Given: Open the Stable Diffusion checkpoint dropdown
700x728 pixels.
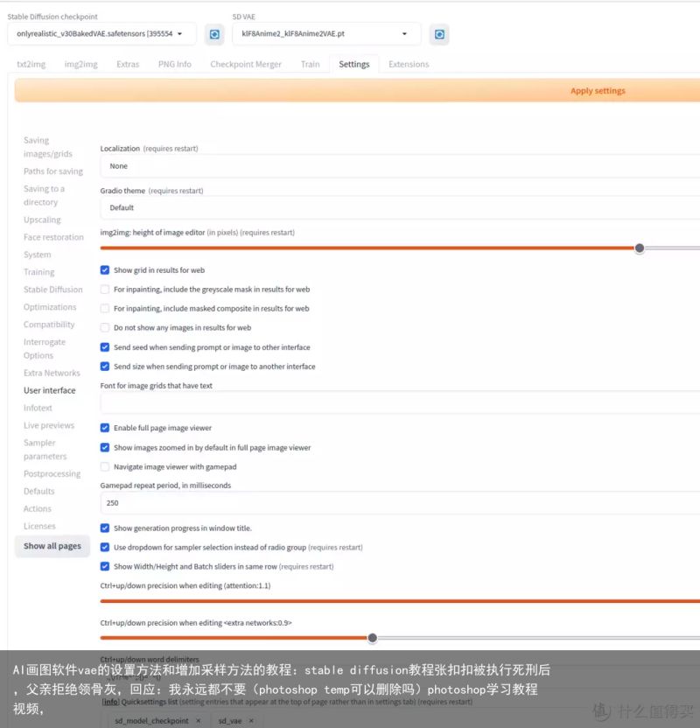Looking at the screenshot, I should pos(101,34).
